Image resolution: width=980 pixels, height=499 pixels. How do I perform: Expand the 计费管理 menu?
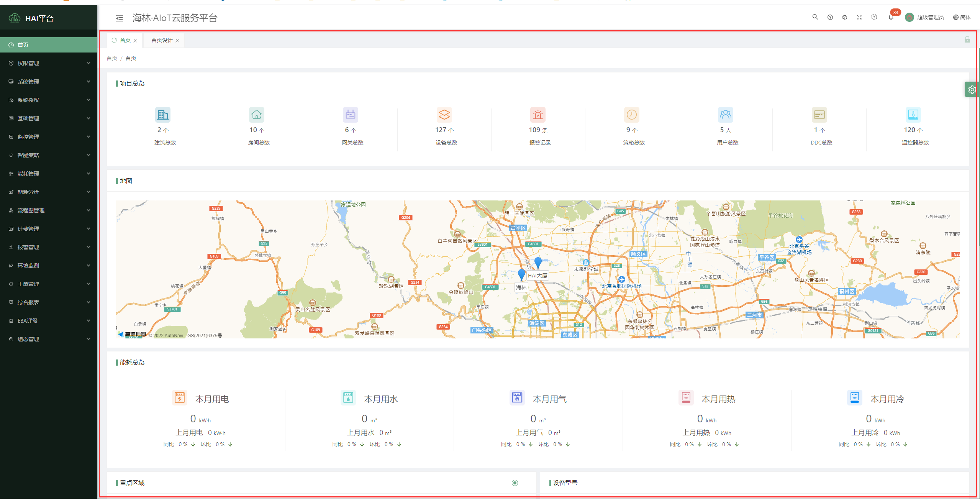click(x=49, y=229)
